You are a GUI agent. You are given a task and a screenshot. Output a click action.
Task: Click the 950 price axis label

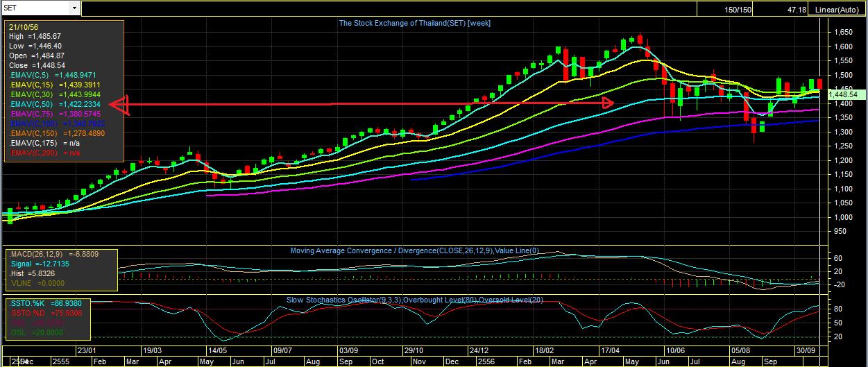click(839, 232)
